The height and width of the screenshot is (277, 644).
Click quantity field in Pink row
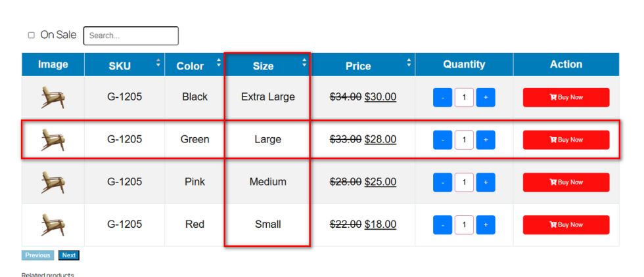464,182
